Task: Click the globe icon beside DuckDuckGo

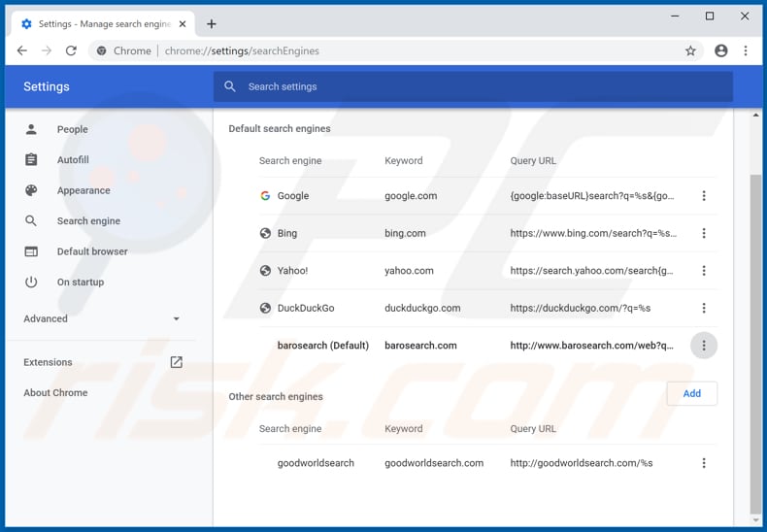Action: tap(265, 308)
